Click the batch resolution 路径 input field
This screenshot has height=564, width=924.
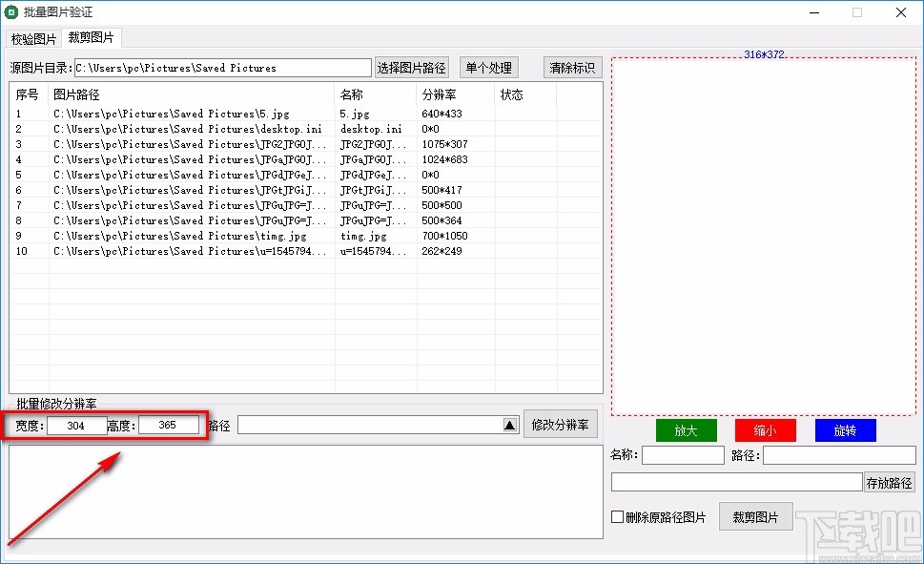tap(371, 425)
